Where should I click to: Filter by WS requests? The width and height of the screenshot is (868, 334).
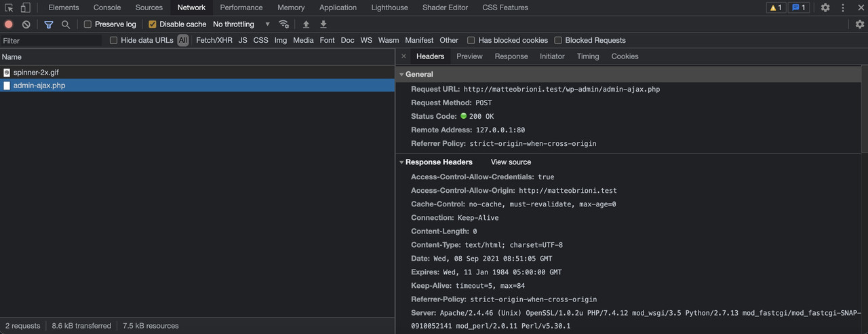click(366, 40)
